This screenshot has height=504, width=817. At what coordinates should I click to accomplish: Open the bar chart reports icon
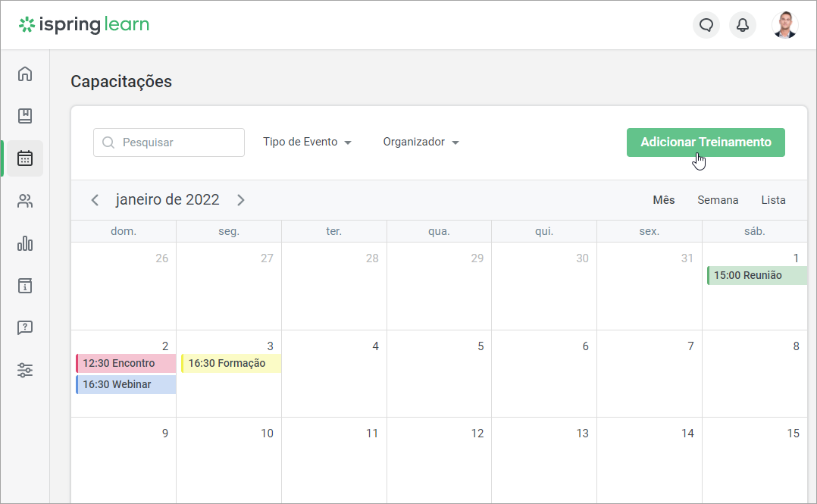pyautogui.click(x=25, y=243)
